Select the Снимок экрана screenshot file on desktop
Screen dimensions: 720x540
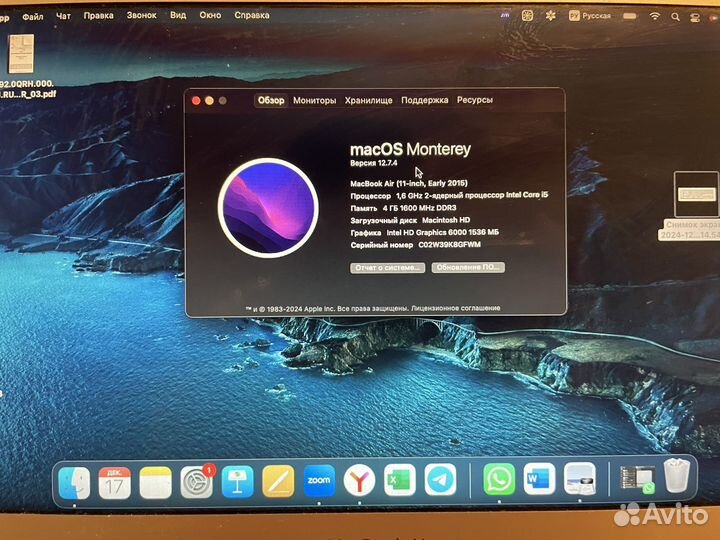[696, 194]
